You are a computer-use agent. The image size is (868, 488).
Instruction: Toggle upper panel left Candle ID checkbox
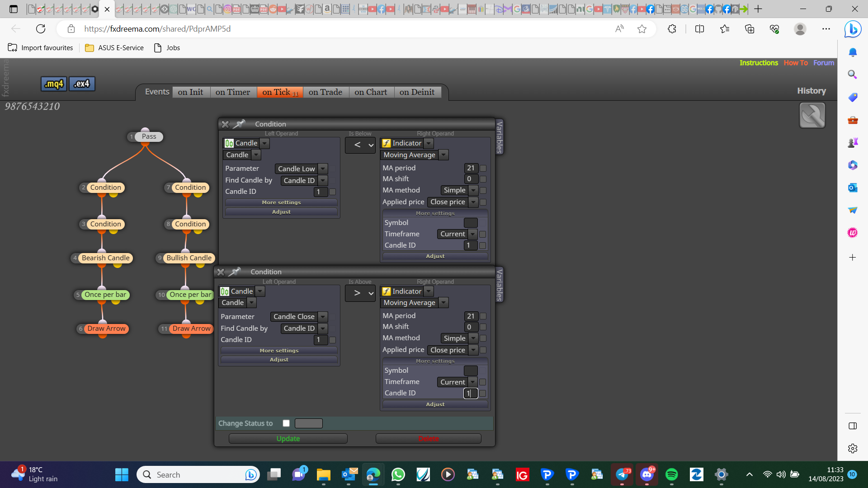click(333, 192)
